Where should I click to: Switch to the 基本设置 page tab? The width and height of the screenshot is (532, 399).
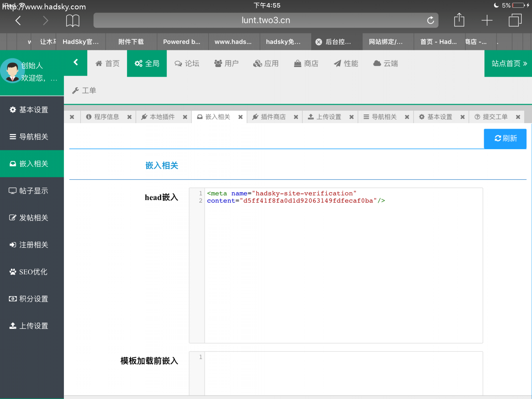click(x=436, y=117)
